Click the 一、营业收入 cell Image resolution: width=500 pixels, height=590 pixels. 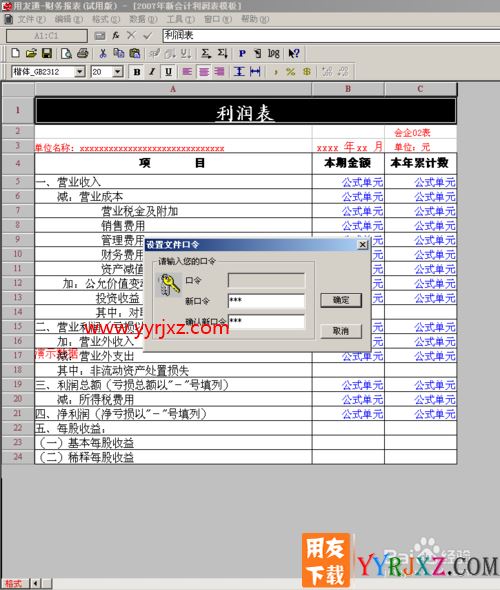[173, 182]
